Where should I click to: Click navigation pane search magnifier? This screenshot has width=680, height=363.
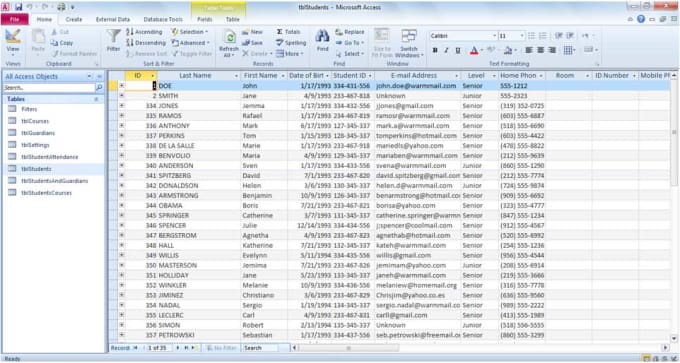pyautogui.click(x=99, y=88)
